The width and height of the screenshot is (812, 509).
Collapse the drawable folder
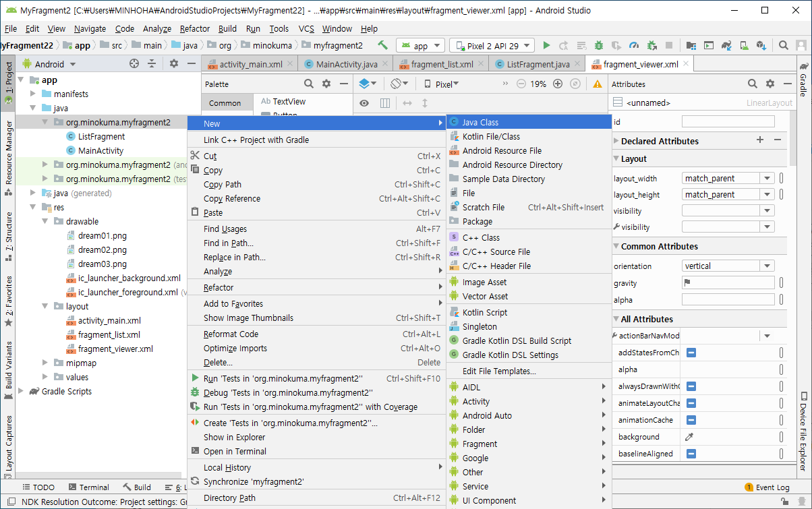[45, 221]
